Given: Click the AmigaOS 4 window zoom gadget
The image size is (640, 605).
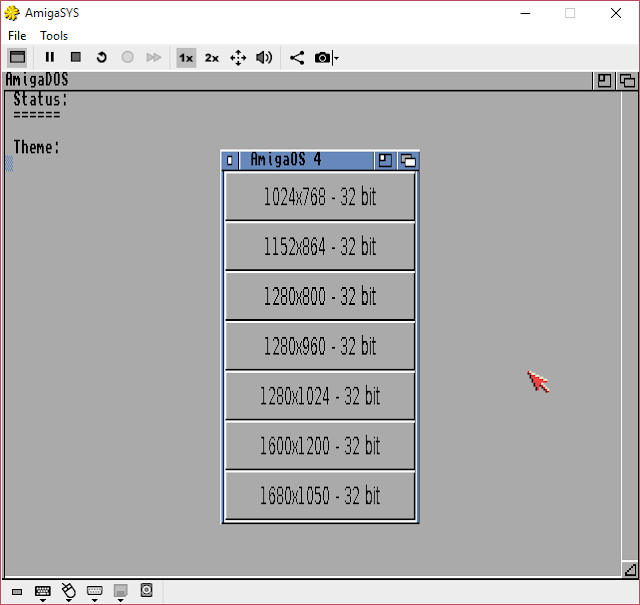Looking at the screenshot, I should coord(385,160).
